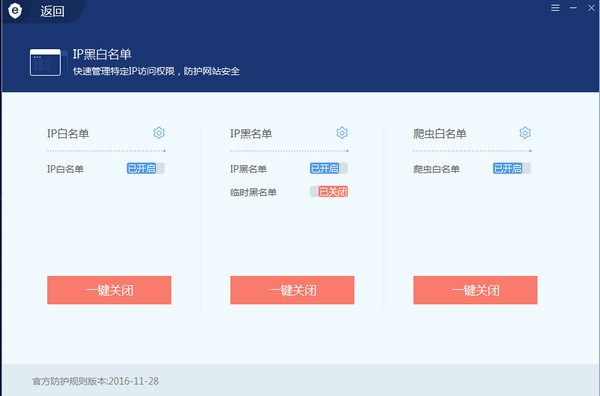Toggle the IP白名单 switch off
This screenshot has height=396, width=600.
(x=145, y=168)
